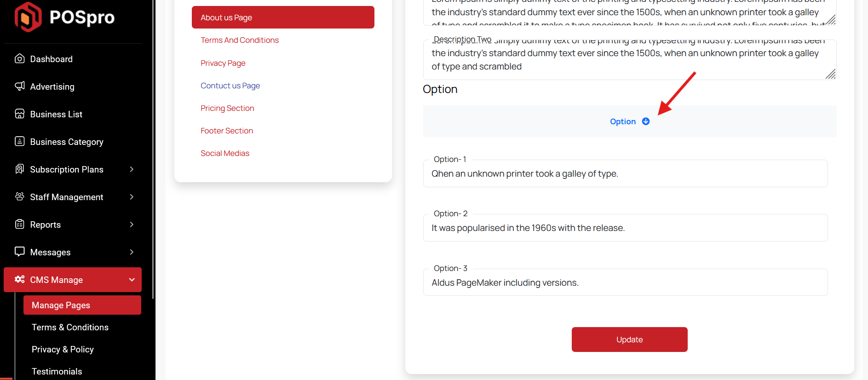Screen dimensions: 868x380
Task: Collapse the CMS Manage menu chevron
Action: pyautogui.click(x=132, y=280)
